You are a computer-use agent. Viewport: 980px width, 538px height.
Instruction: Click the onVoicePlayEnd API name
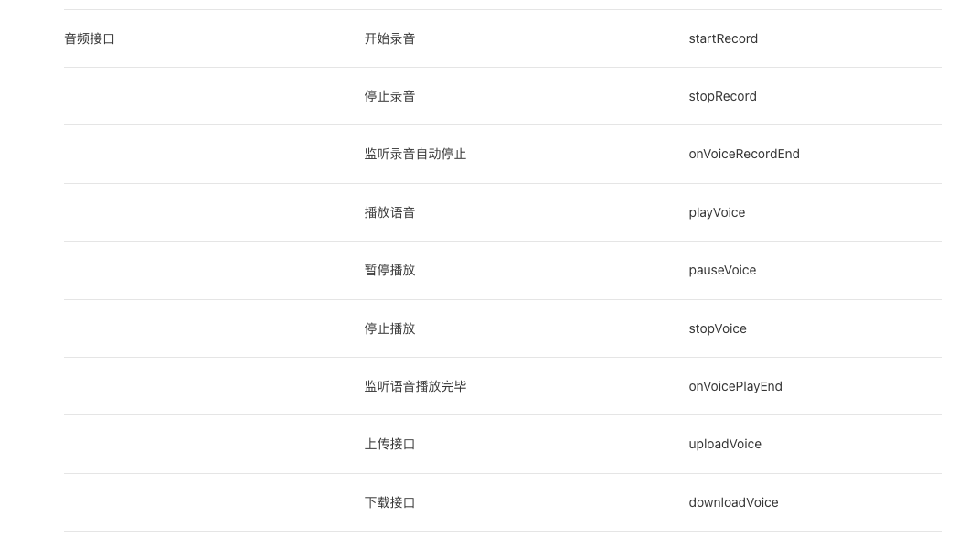click(735, 387)
